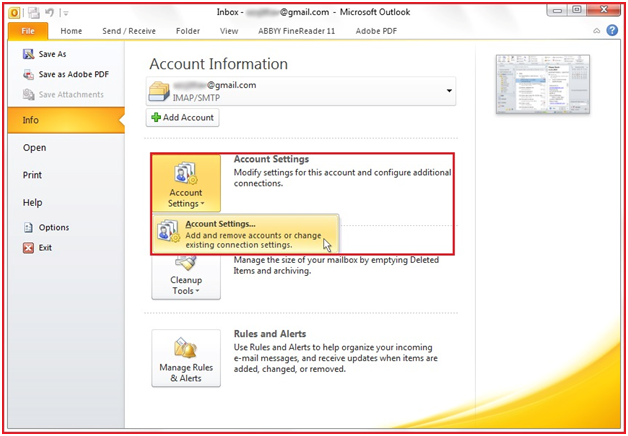The image size is (628, 436).
Task: Open the Send / Receive tab
Action: pos(129,31)
